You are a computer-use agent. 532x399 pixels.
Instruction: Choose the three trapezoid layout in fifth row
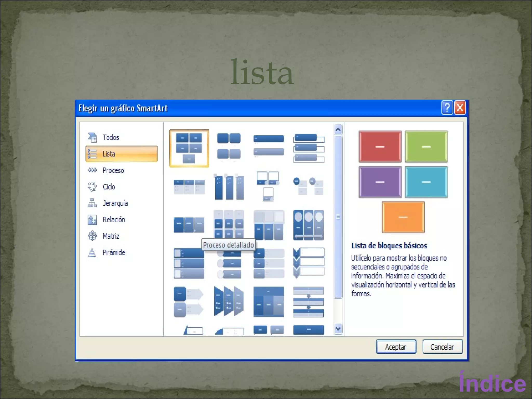coord(229,301)
